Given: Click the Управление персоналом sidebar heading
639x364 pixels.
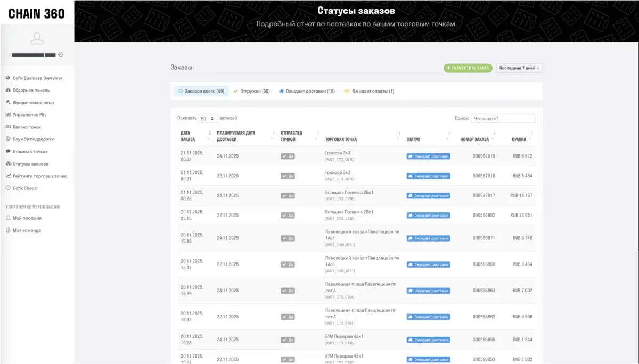Looking at the screenshot, I should pyautogui.click(x=33, y=206).
